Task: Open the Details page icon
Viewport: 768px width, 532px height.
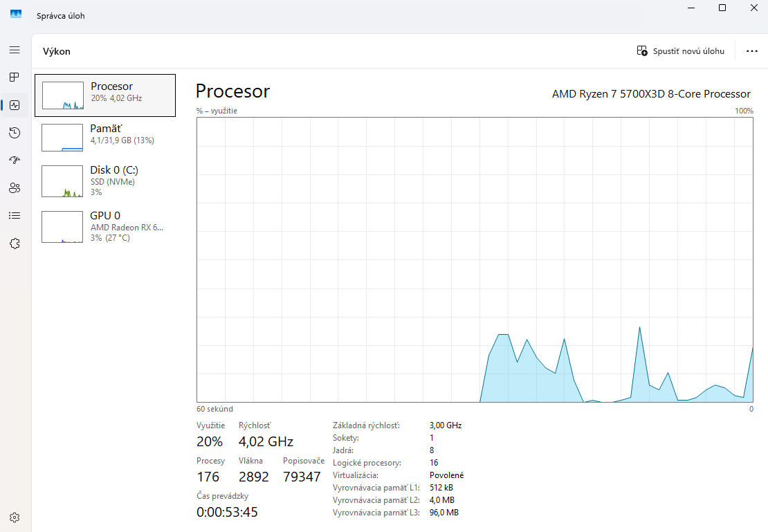Action: pyautogui.click(x=15, y=216)
